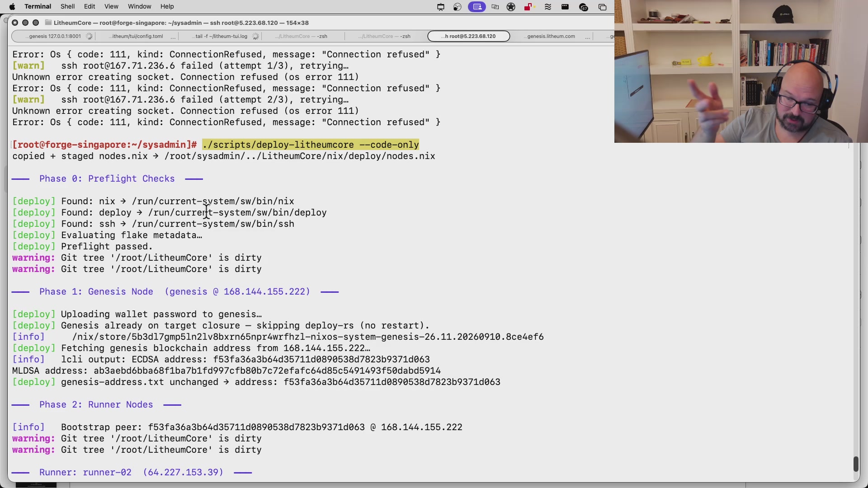Switch to the itheum/tui/config.toml tab

137,36
